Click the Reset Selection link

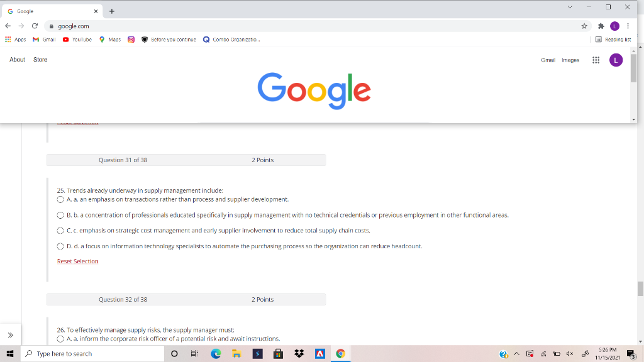[78, 261]
